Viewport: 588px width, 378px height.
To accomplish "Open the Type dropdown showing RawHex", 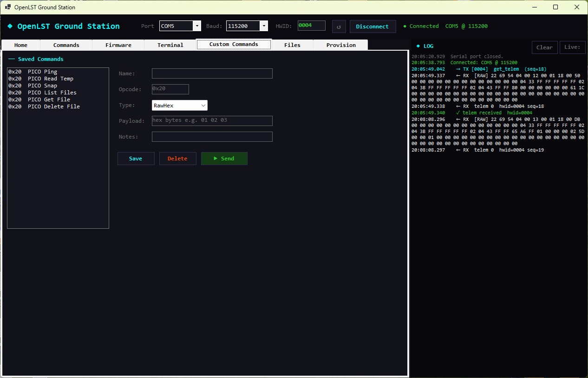I will 179,105.
